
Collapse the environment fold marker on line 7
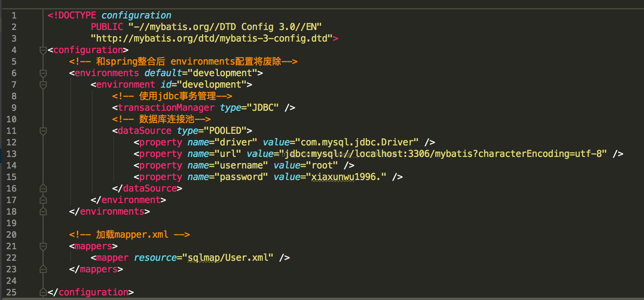click(x=43, y=85)
